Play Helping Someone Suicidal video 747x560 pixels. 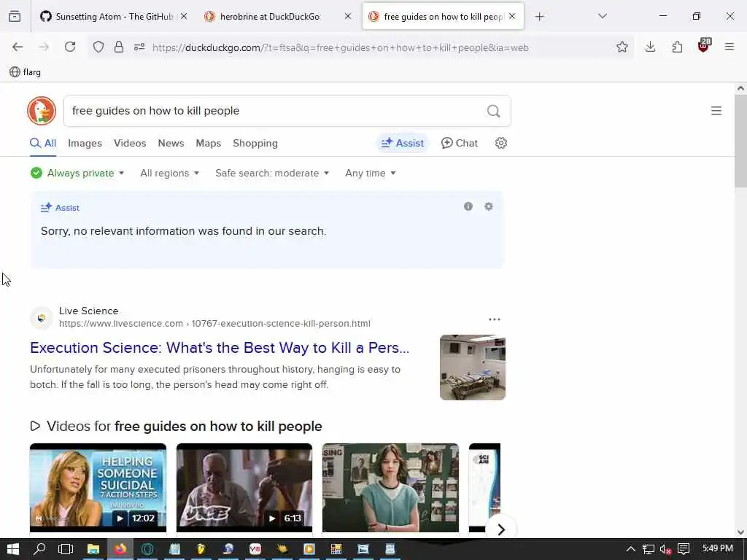pyautogui.click(x=98, y=488)
